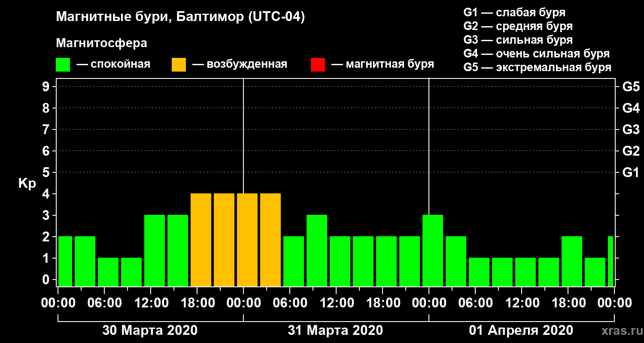
Task: Click the 'G5 — экстремальная буря' legend line
Action: [538, 67]
